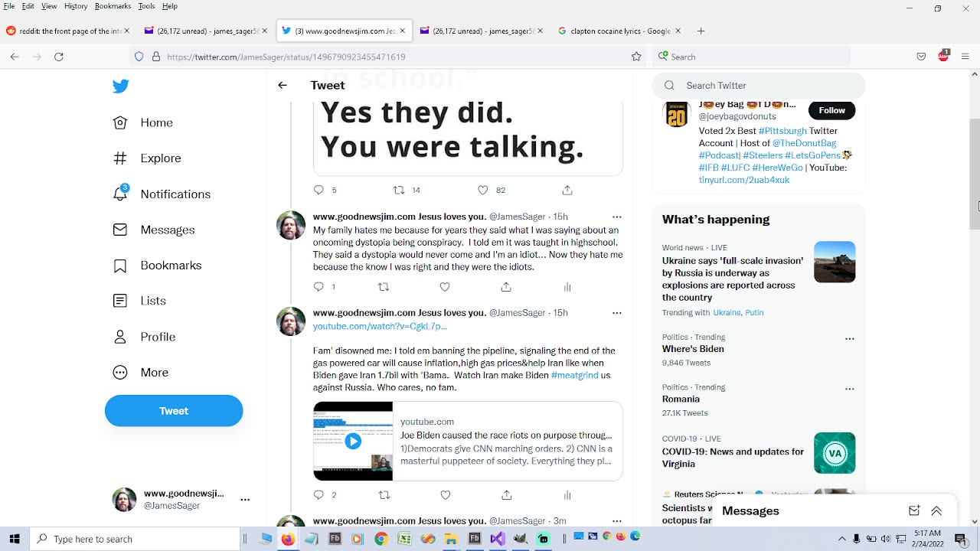The height and width of the screenshot is (551, 980).
Task: Open Explore from the sidebar
Action: pos(147,158)
